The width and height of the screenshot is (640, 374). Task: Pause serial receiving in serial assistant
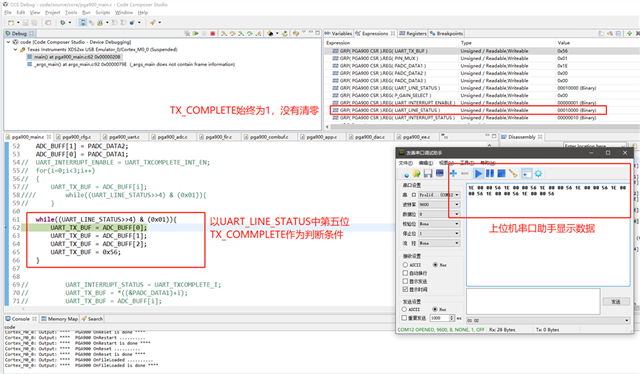tap(490, 174)
